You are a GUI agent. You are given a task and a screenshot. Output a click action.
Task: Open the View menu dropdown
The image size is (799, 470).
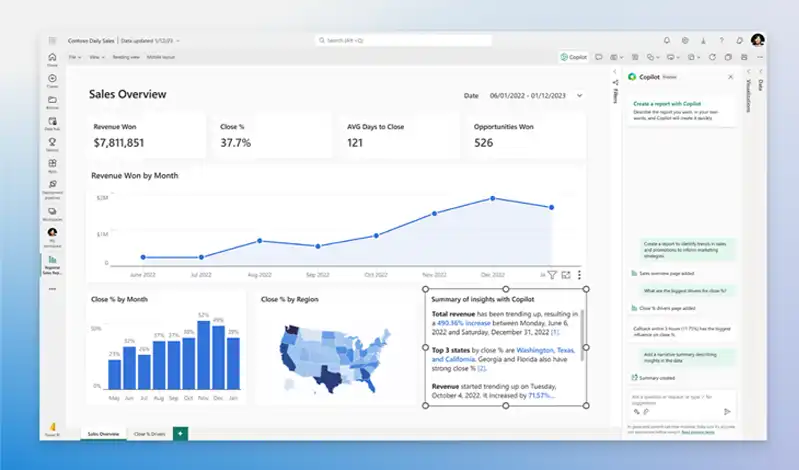point(97,57)
